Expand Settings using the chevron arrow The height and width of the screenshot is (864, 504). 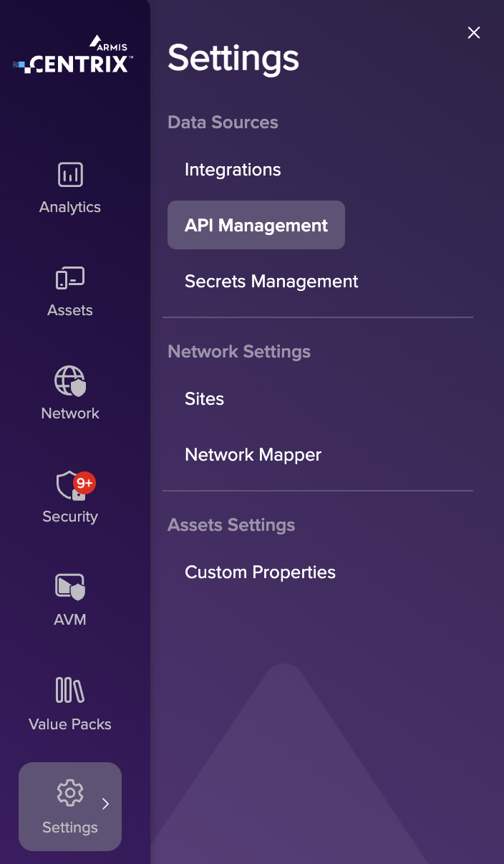[x=105, y=804]
